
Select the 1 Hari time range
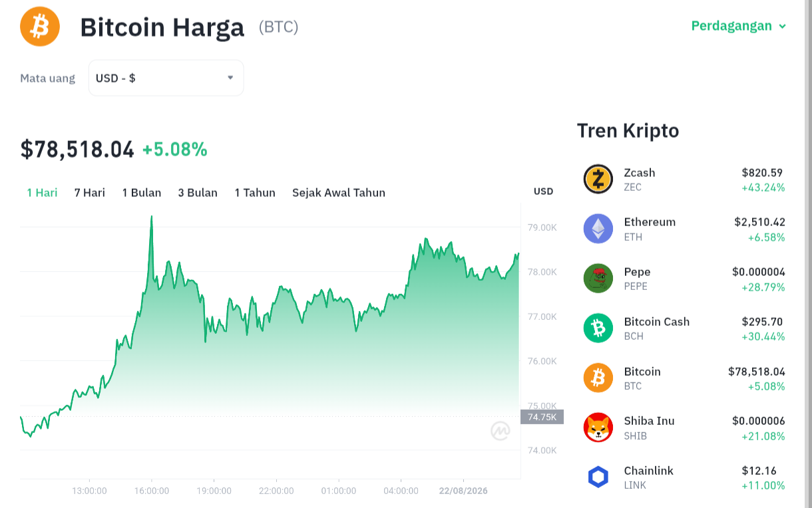(x=42, y=193)
